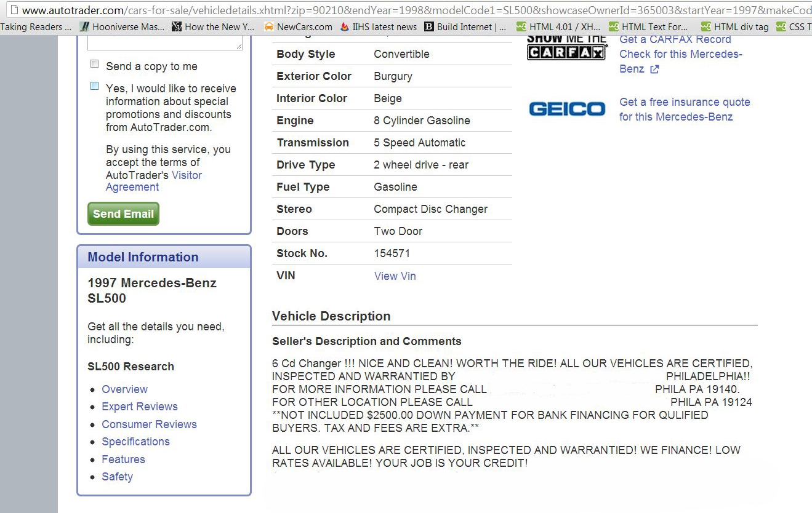Click the Beige interior color value

point(388,98)
